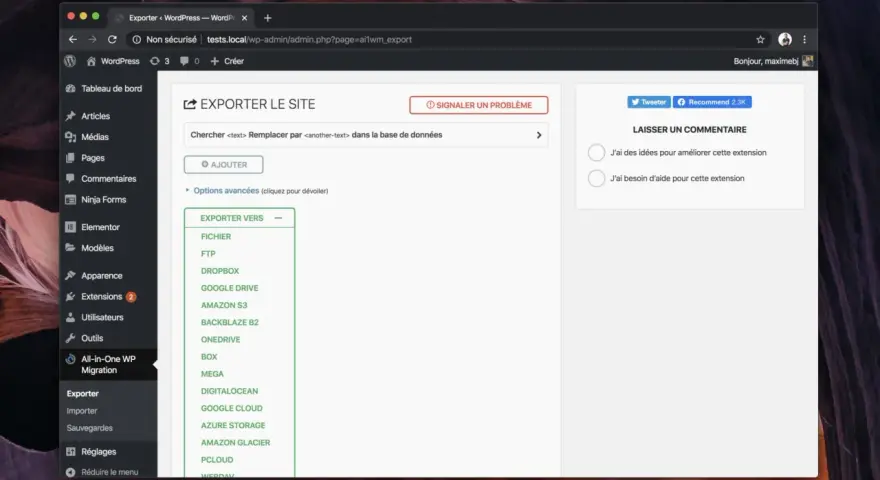The height and width of the screenshot is (480, 880).
Task: Choose Azure Storage export option
Action: (233, 425)
